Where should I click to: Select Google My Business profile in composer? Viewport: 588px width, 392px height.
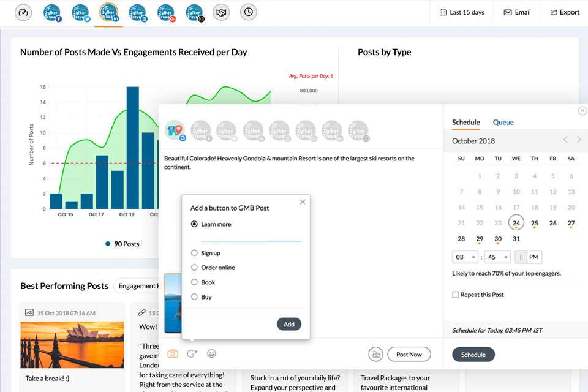[175, 130]
